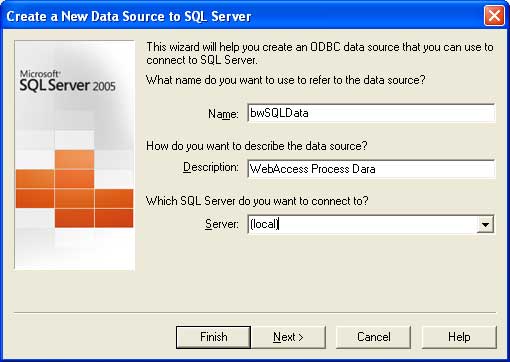
Task: Click the Finish button
Action: 213,337
